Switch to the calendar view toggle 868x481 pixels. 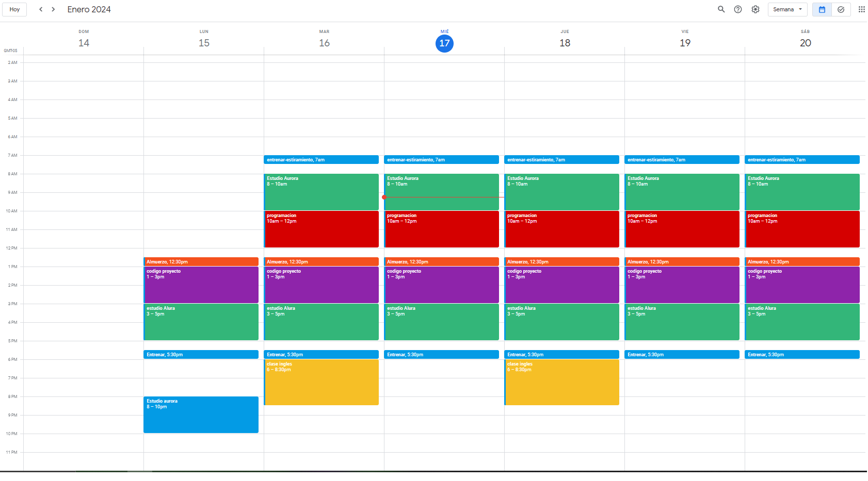point(822,9)
